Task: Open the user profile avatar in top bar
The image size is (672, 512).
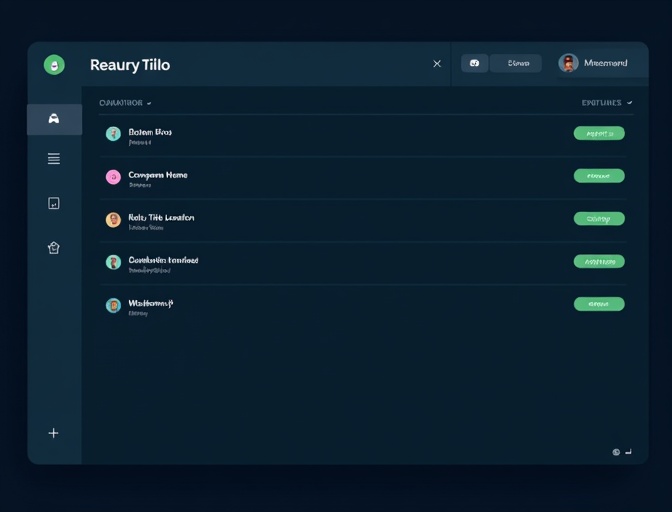Action: [568, 63]
